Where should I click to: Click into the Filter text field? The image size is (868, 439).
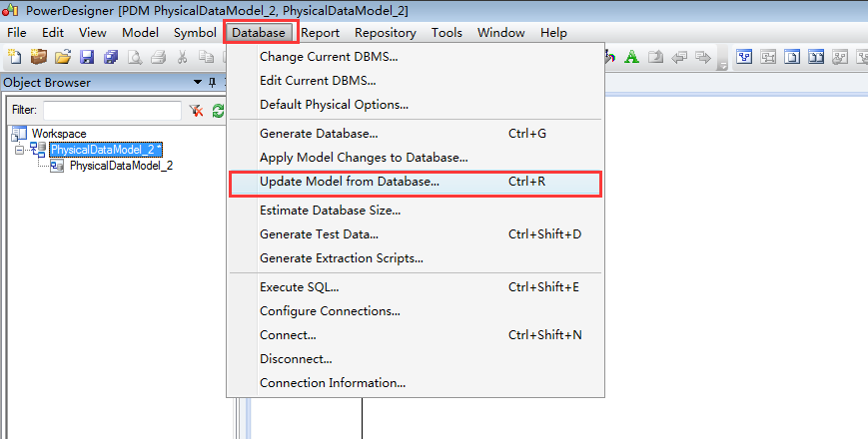(x=113, y=110)
